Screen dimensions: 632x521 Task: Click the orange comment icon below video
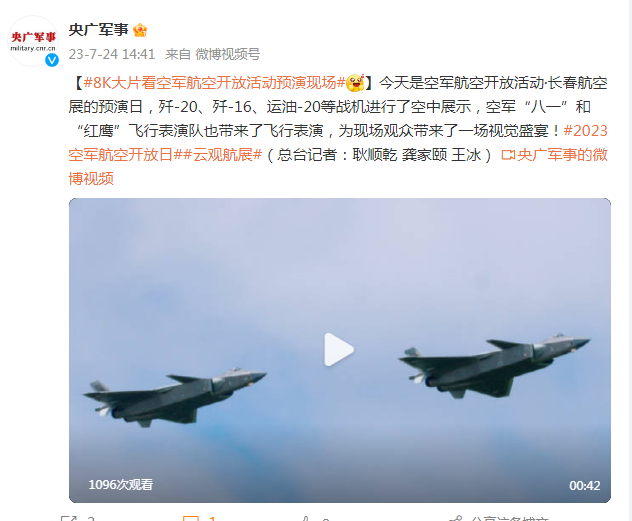191,518
